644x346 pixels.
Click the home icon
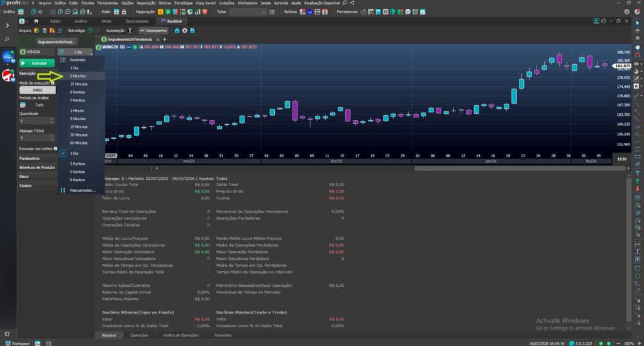(35, 21)
